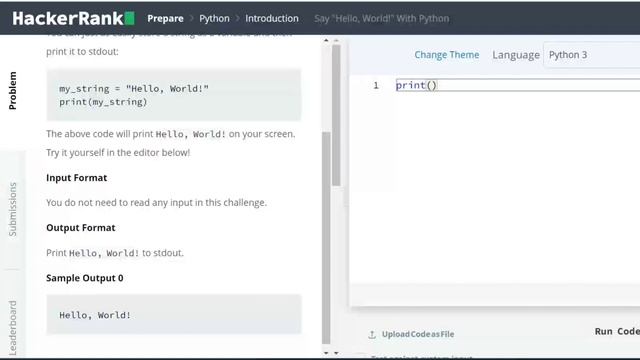Click the my_string code sample block
This screenshot has width=640, height=360.
tap(174, 95)
